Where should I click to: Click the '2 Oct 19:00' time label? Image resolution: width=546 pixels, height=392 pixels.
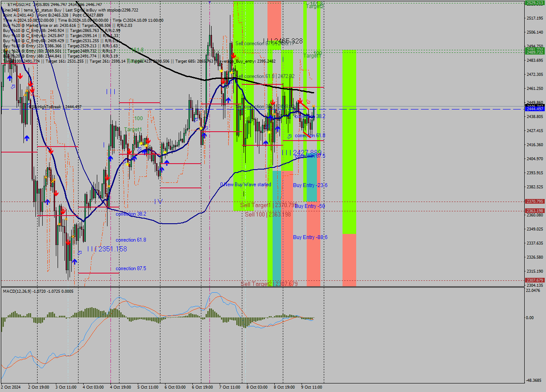pyautogui.click(x=39, y=387)
